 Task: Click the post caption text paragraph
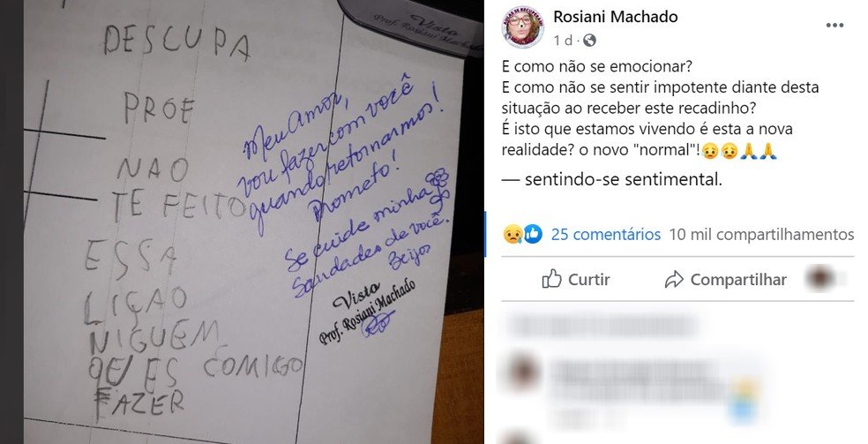660,108
